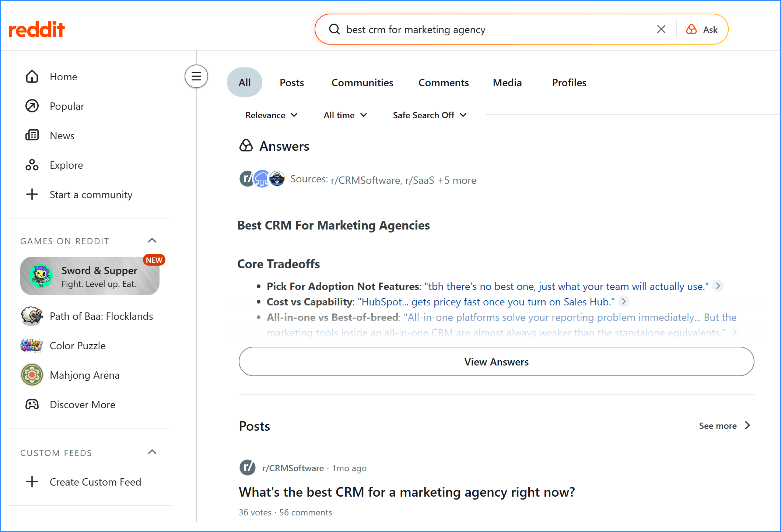Click the Create Custom Feed label
781x532 pixels.
[x=95, y=482]
